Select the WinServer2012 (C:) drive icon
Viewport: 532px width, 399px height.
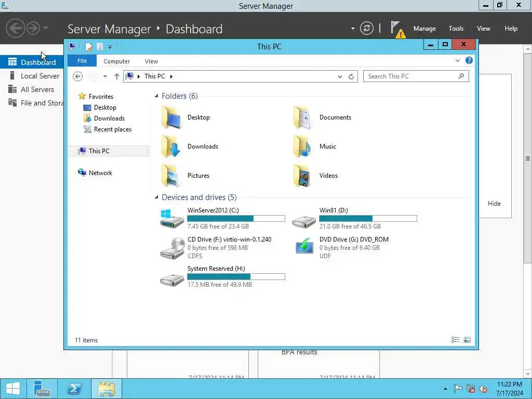coord(171,219)
